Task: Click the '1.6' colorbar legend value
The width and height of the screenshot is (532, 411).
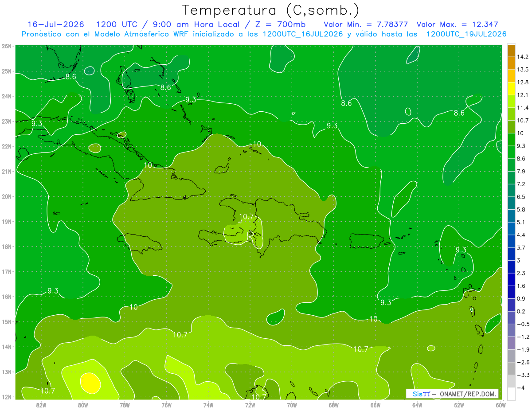Action: point(521,286)
